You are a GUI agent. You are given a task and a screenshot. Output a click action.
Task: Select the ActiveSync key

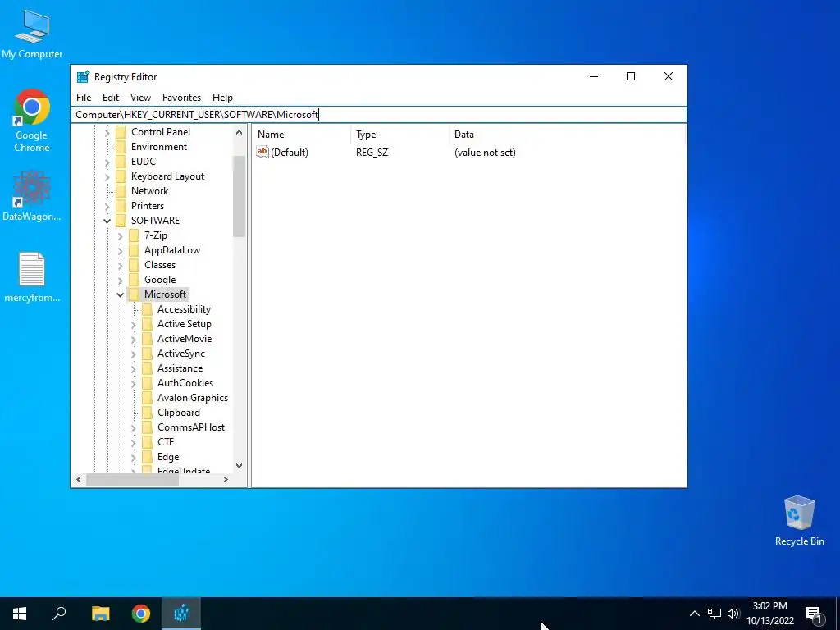(x=181, y=354)
